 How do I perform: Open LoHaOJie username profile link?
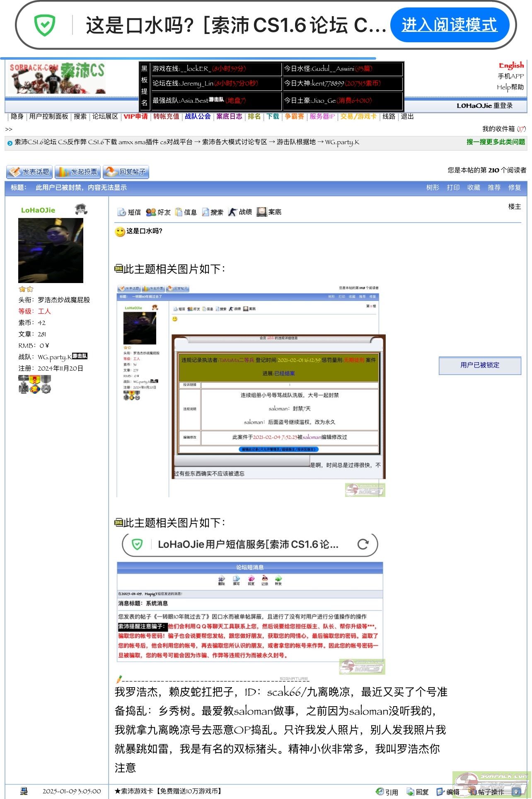coord(38,210)
